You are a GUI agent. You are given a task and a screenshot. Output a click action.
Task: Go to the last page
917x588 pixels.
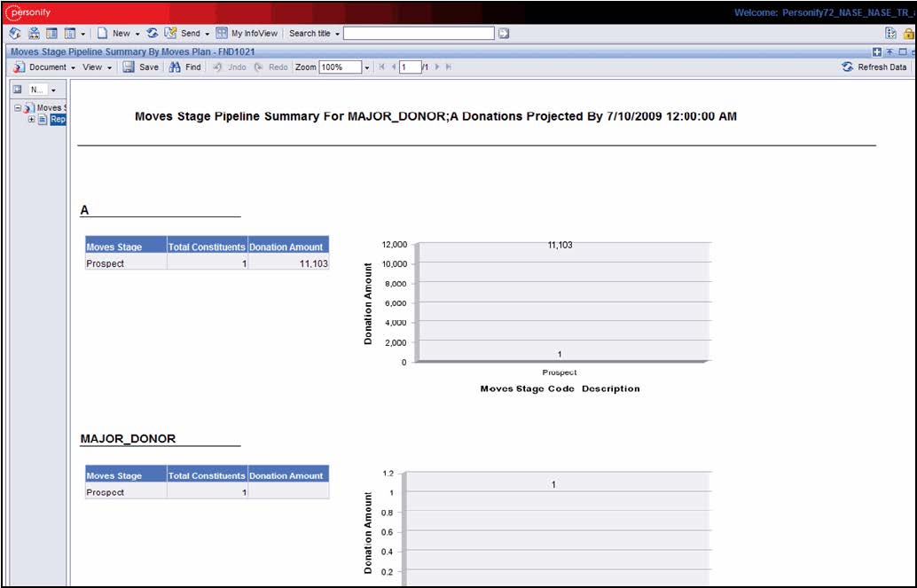[x=449, y=67]
